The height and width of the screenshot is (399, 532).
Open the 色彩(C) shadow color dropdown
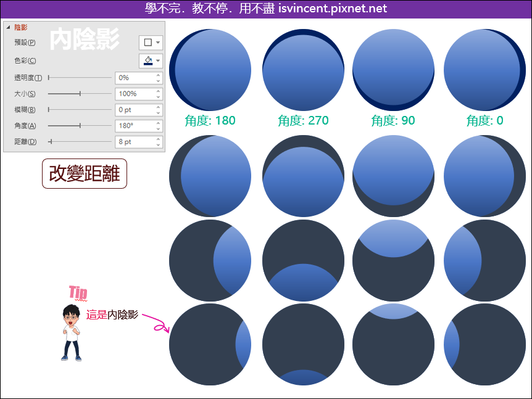pos(158,60)
